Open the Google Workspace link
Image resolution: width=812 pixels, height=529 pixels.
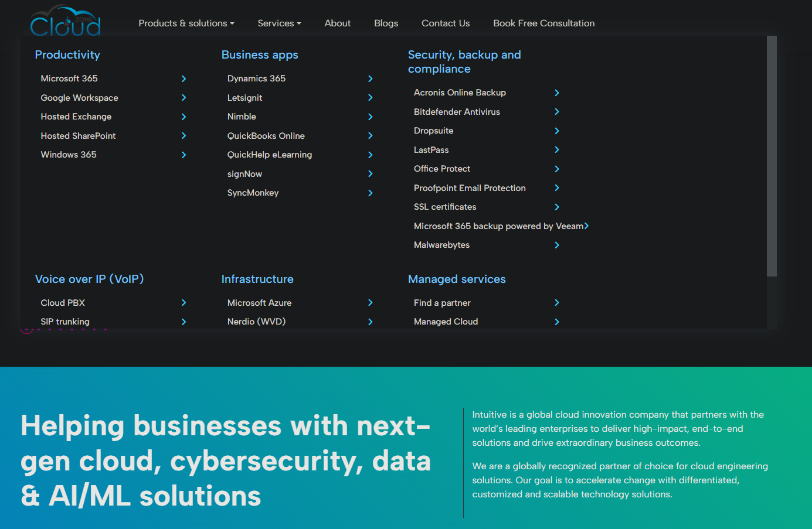[x=79, y=98]
